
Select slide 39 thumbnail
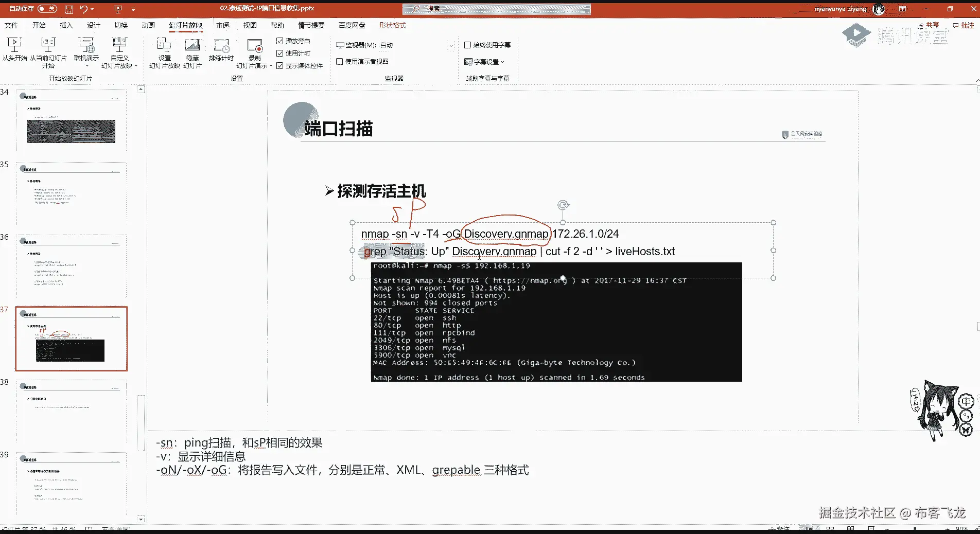pyautogui.click(x=71, y=484)
